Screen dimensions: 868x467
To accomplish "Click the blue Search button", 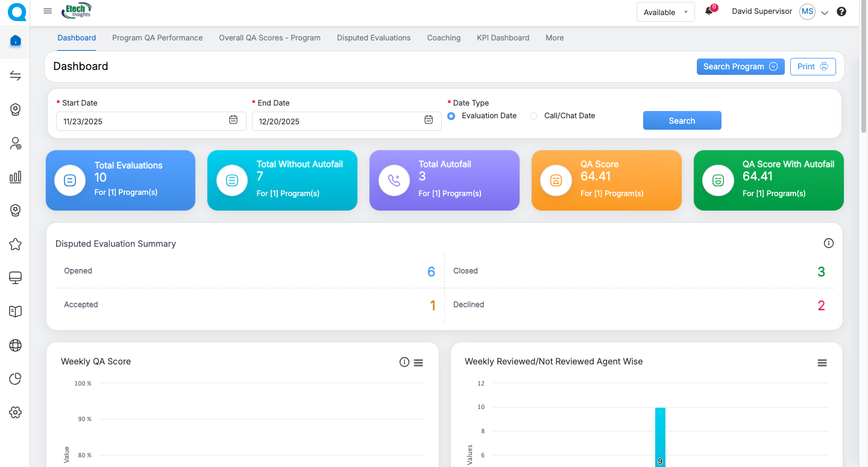I will tap(682, 121).
